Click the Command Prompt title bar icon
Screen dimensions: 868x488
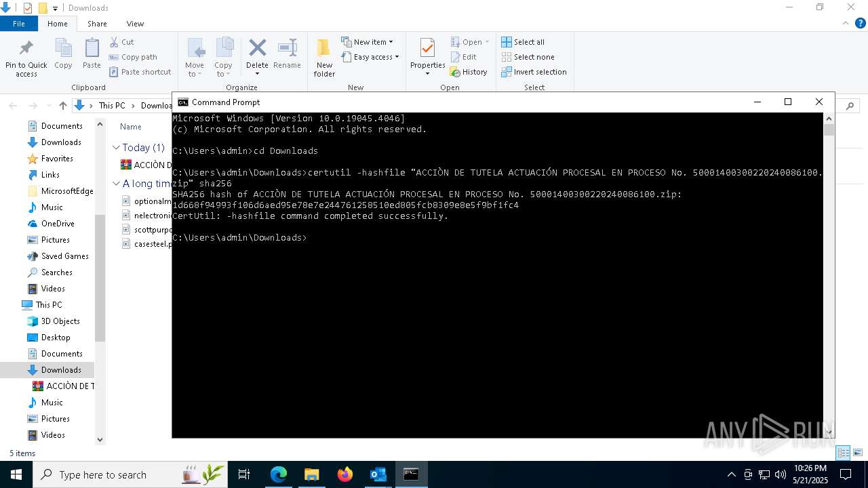click(183, 102)
